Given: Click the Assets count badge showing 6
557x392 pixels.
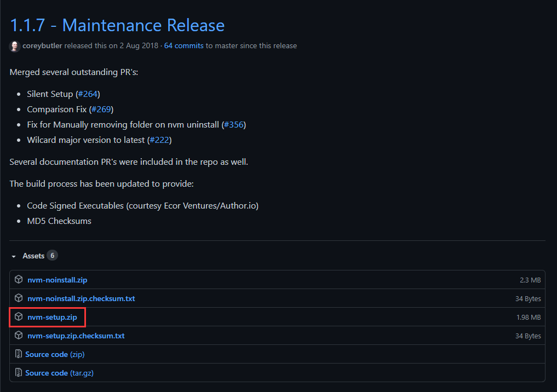Looking at the screenshot, I should coord(53,255).
